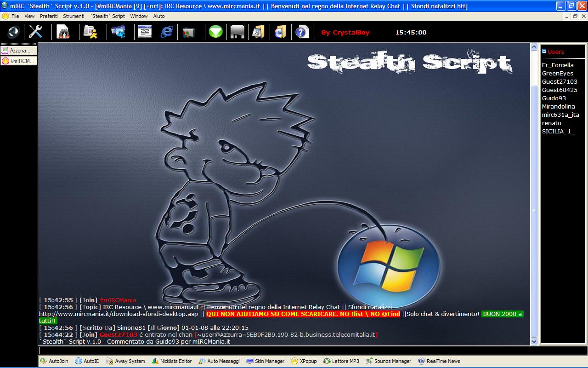This screenshot has width=588, height=368.
Task: Open the blue question mark help icon
Action: (302, 32)
